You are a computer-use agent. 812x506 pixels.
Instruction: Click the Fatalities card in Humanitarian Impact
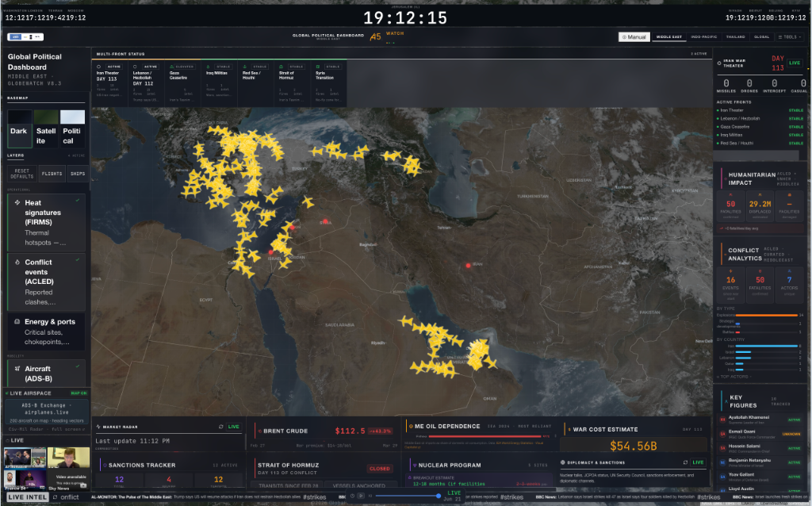coord(730,206)
